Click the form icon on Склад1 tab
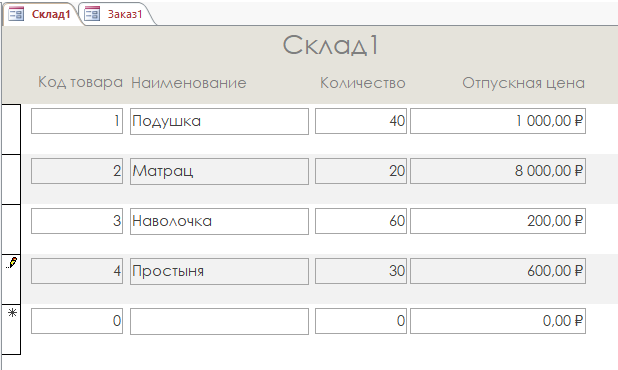Viewport: 618px width, 370px height. [x=16, y=14]
